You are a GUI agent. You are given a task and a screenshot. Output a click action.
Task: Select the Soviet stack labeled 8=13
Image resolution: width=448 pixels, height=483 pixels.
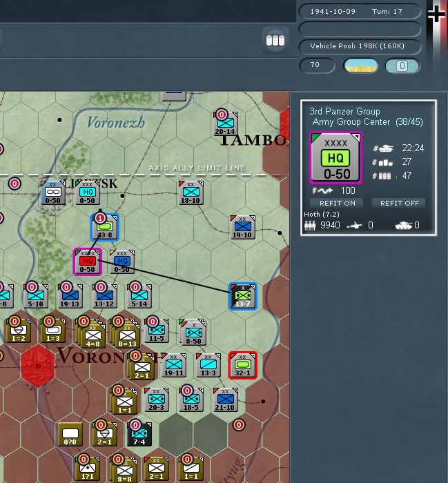126,333
